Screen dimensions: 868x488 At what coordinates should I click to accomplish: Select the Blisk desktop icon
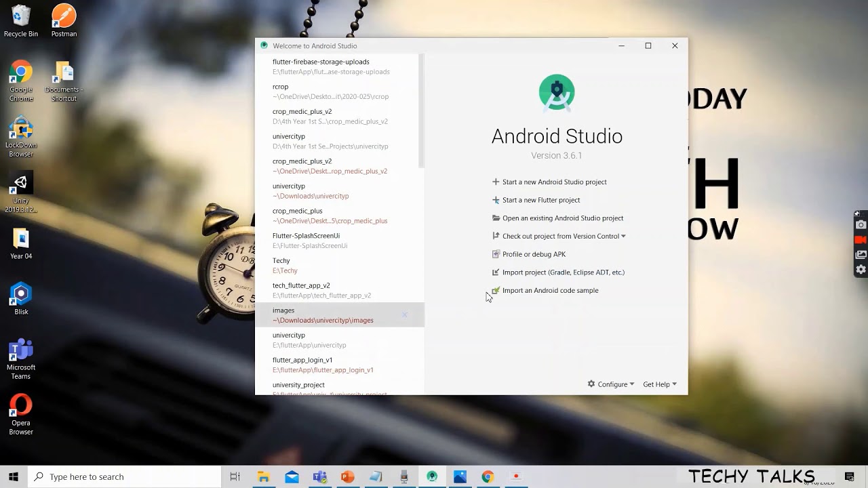coord(21,299)
